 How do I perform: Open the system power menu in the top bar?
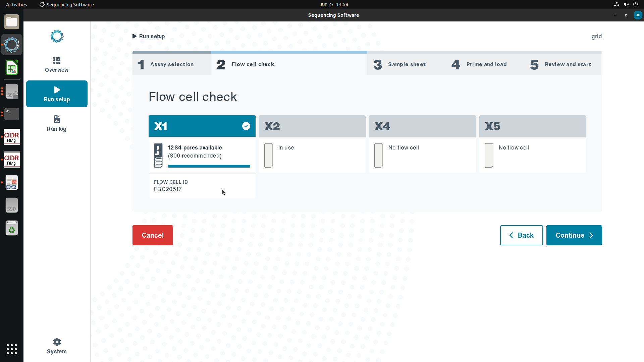[x=635, y=4]
